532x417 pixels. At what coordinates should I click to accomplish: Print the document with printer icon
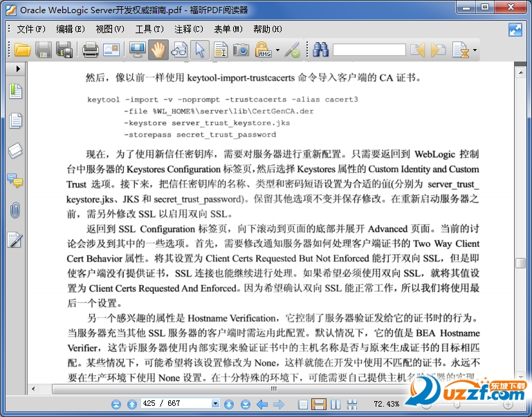[x=91, y=50]
